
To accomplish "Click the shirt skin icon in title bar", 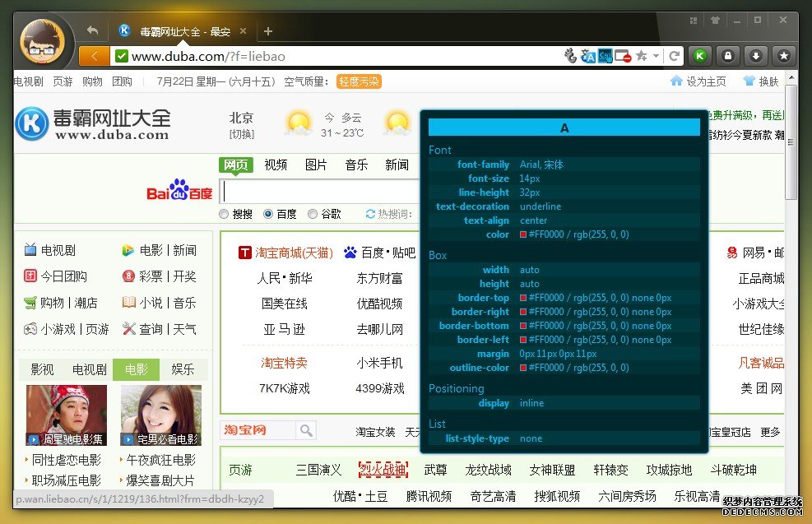I will [715, 21].
